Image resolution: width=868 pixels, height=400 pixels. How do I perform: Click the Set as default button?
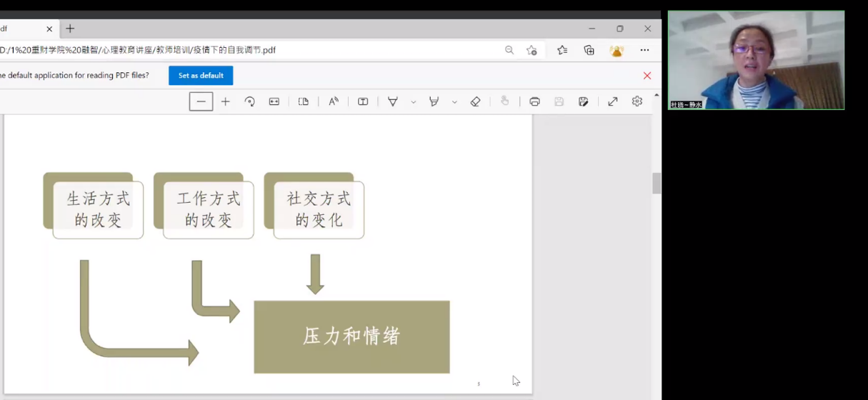tap(201, 76)
